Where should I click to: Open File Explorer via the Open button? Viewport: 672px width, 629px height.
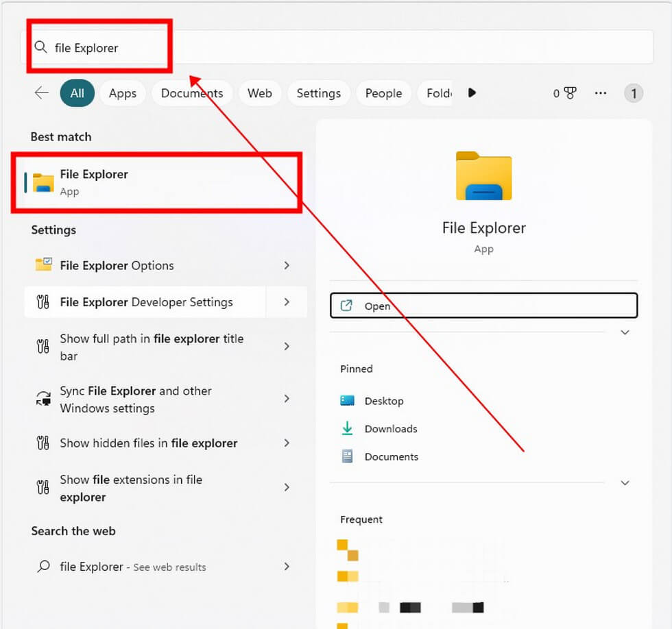(484, 306)
